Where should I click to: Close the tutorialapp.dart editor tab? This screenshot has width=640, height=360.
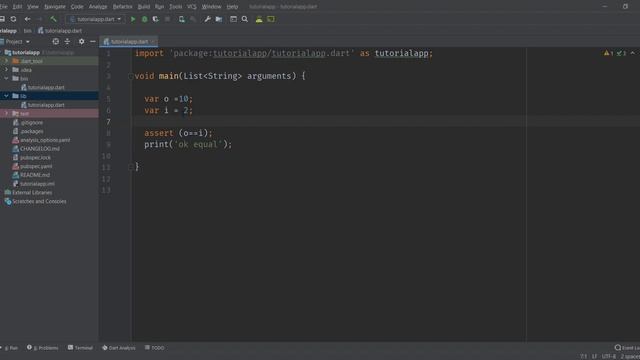click(153, 42)
